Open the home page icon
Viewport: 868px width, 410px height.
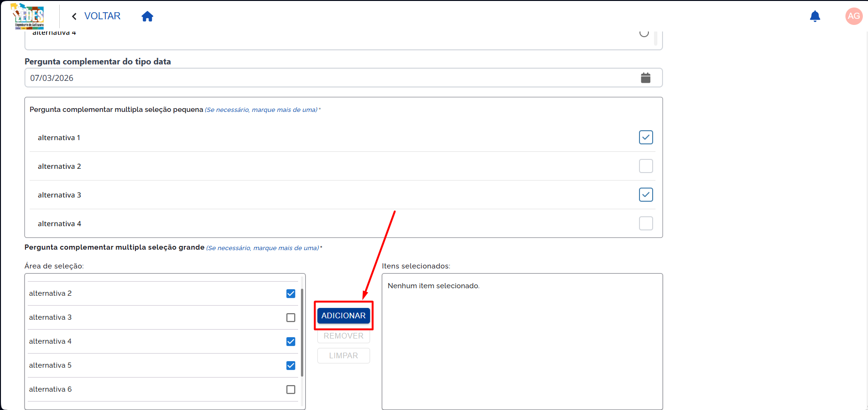(x=148, y=16)
